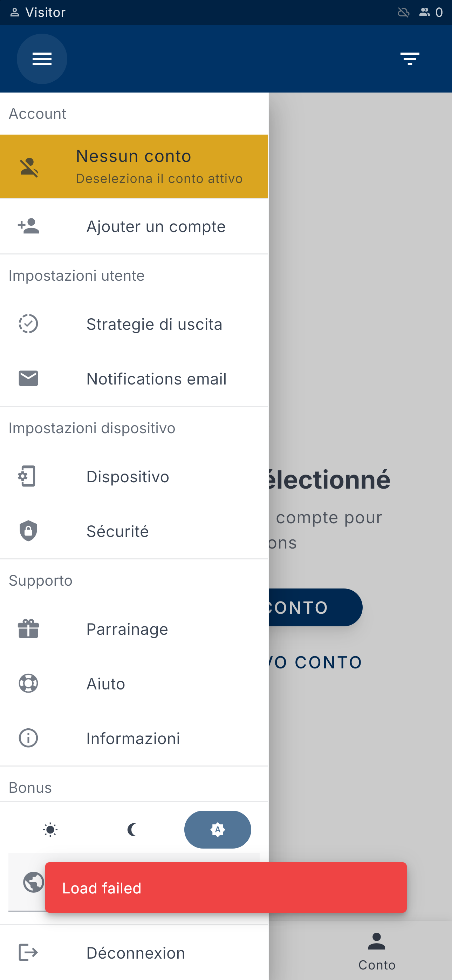Enable automatic theme mode
The width and height of the screenshot is (452, 980).
click(218, 830)
